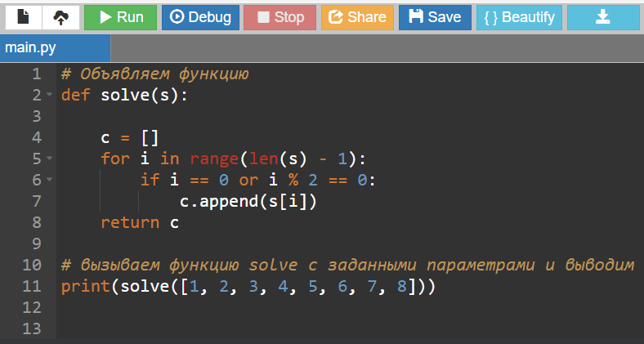Click 'c.append(s[i])' on line 7
Viewport: 644px width, 344px height.
tap(248, 201)
